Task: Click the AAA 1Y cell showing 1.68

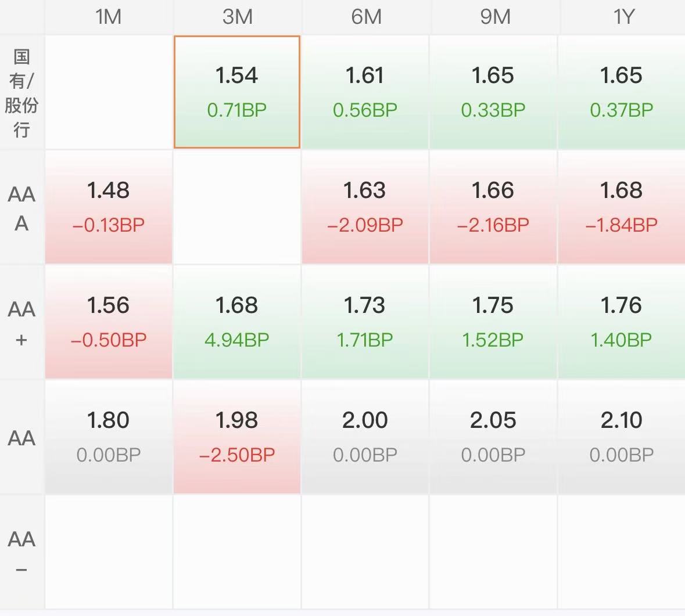Action: [x=622, y=207]
